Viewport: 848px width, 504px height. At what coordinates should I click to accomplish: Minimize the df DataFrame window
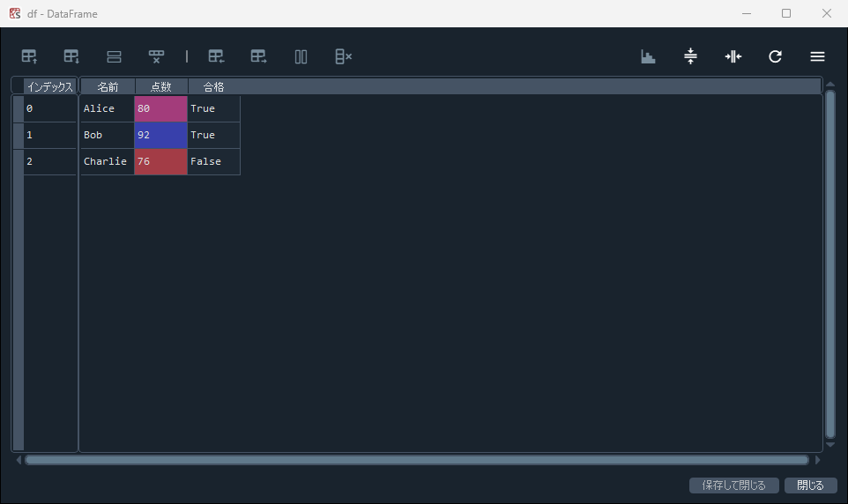coord(747,13)
